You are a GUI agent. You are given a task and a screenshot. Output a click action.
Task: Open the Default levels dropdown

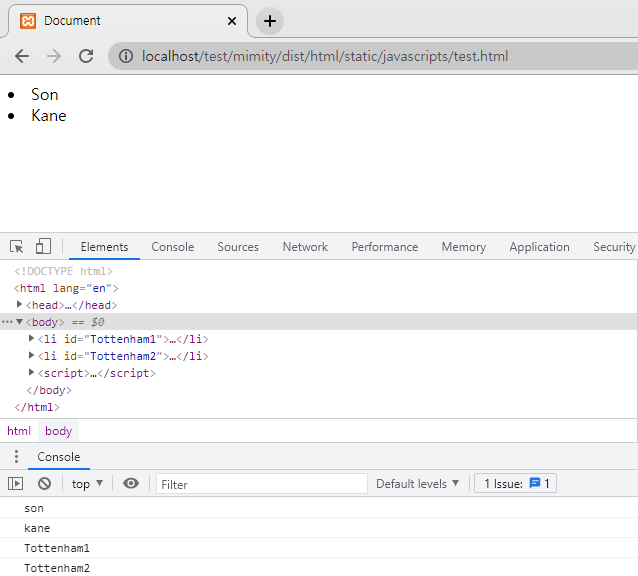[x=417, y=484]
